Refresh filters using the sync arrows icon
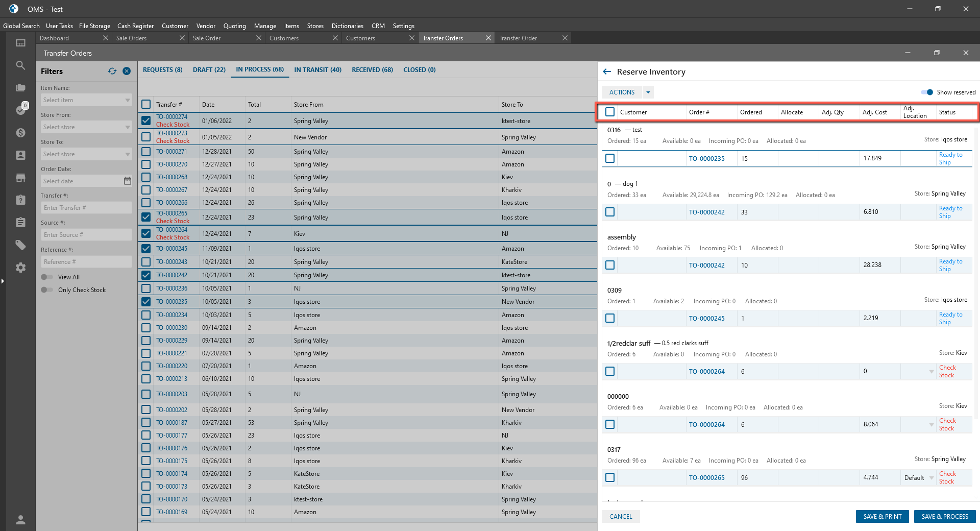 (112, 71)
